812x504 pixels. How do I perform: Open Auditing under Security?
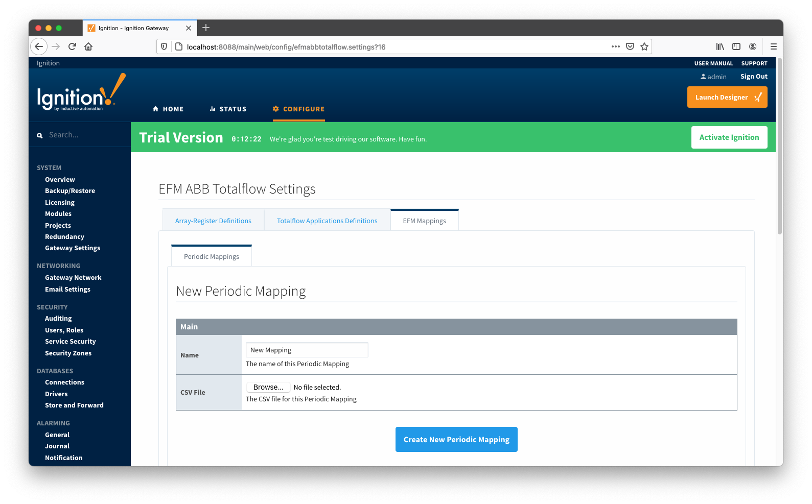coord(58,318)
